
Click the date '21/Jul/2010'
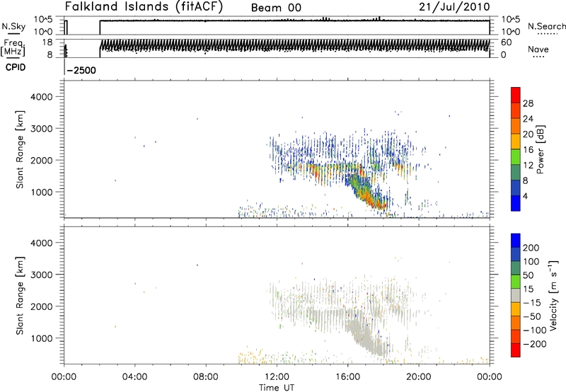[x=454, y=7]
